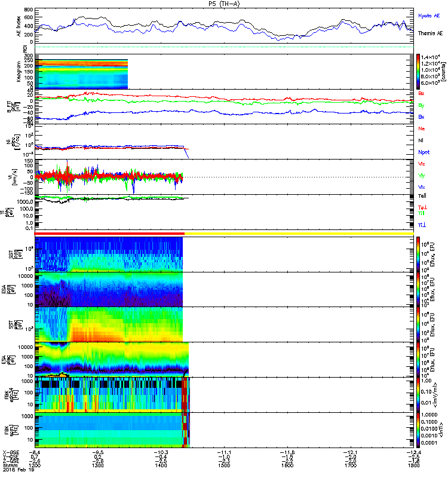This screenshot has height=478, width=448.
Task: Click the hhmm row label
Action: coord(9,466)
